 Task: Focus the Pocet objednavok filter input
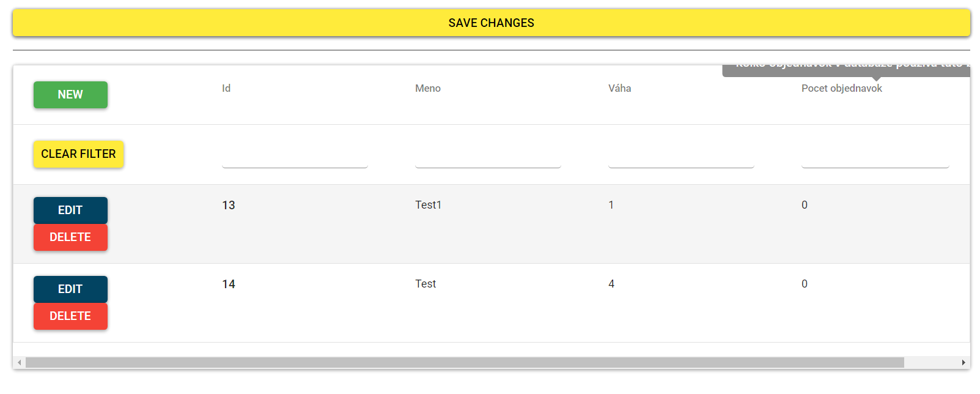[x=875, y=155]
